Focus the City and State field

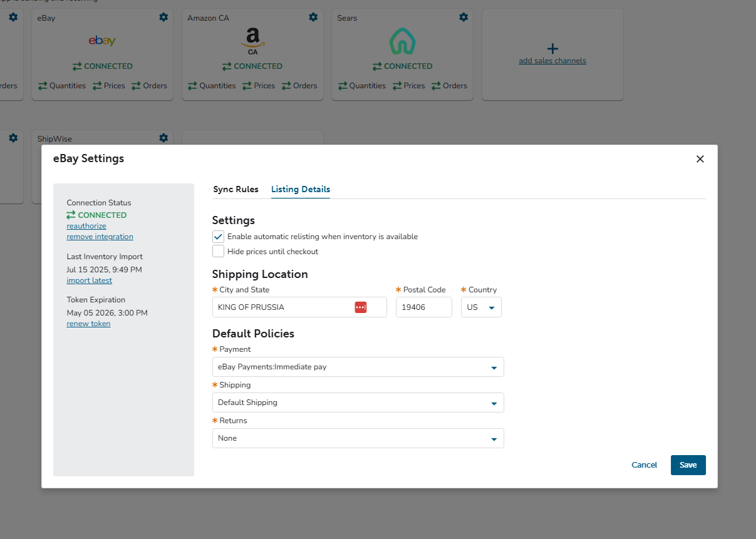pos(299,307)
